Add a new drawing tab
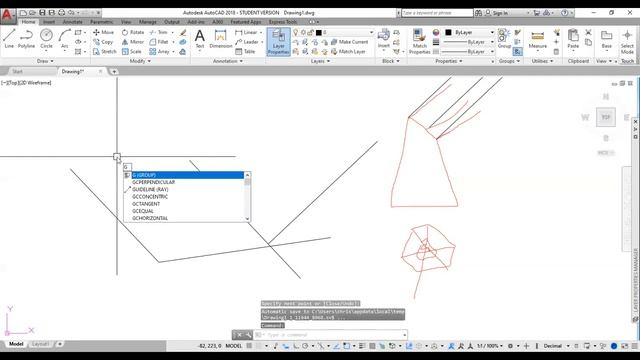Image resolution: width=640 pixels, height=360 pixels. point(114,71)
